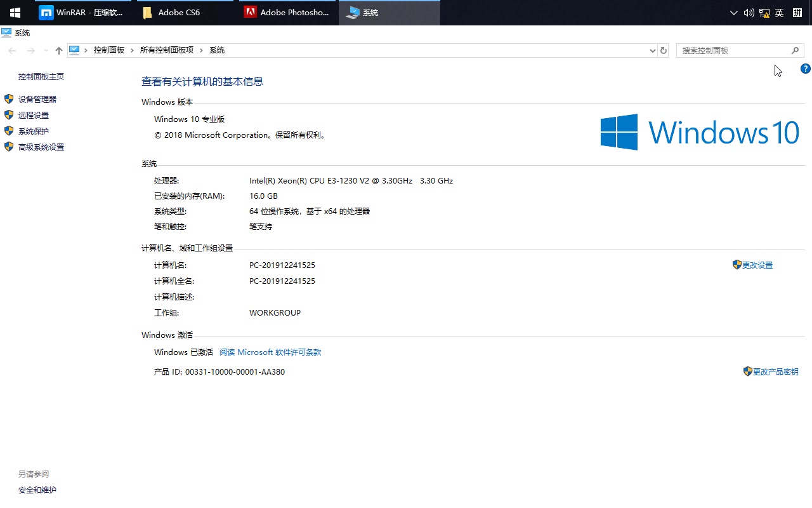The width and height of the screenshot is (812, 508).
Task: Click 更改设置 link
Action: point(757,265)
